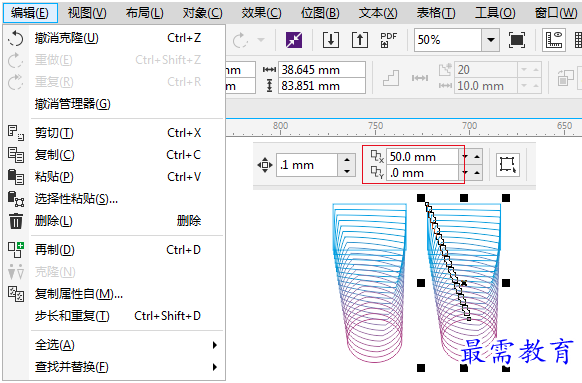
Task: Open the 效果(C) menu
Action: point(261,13)
